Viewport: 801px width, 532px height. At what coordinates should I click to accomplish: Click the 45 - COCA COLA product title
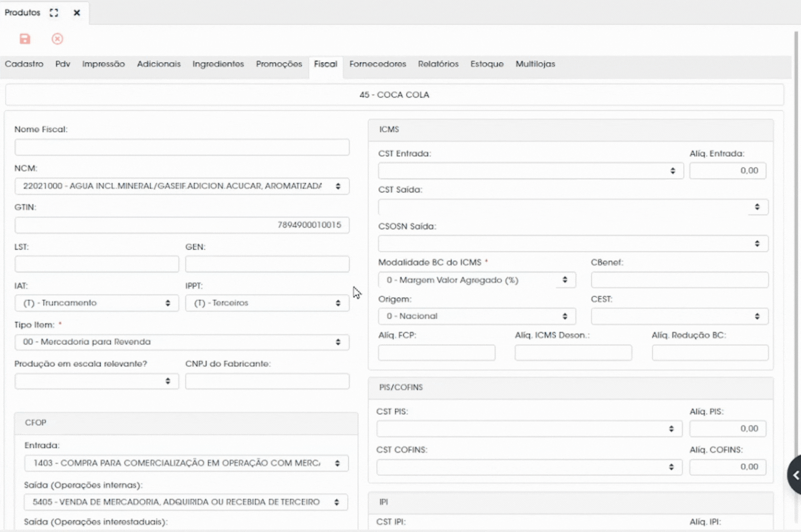point(394,95)
